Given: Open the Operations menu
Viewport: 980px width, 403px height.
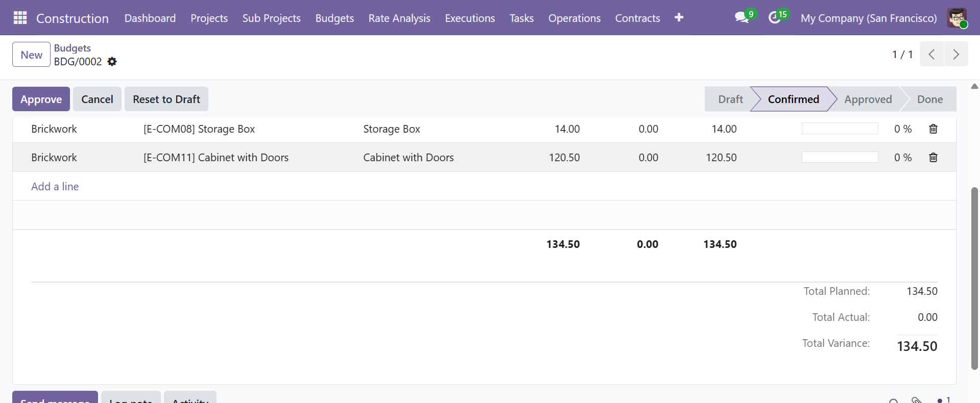Looking at the screenshot, I should [574, 18].
